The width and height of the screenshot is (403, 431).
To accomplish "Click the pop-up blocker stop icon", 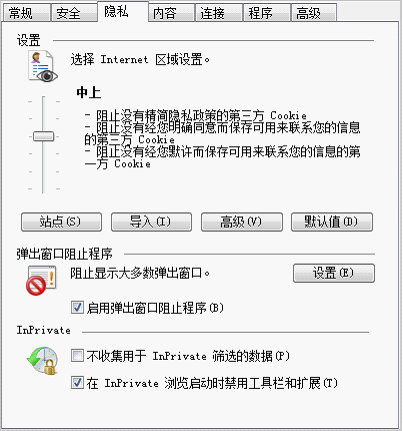I will (x=41, y=280).
